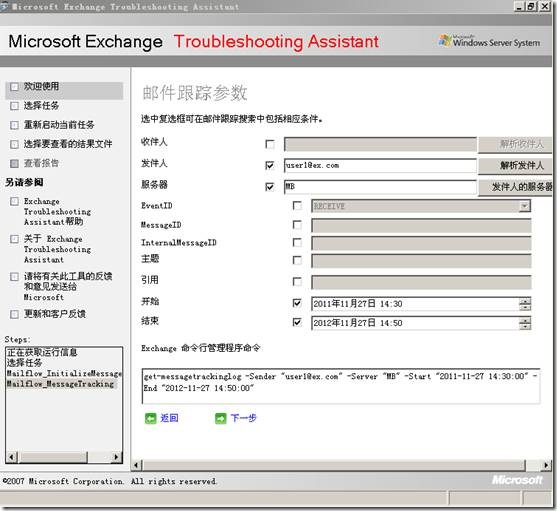Click the green next-step arrow icon
Viewport: 557px width, 511px height.
pos(221,418)
